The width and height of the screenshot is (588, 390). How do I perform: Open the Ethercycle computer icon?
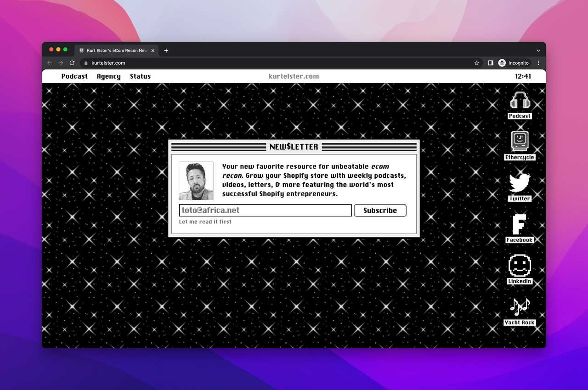coord(520,141)
